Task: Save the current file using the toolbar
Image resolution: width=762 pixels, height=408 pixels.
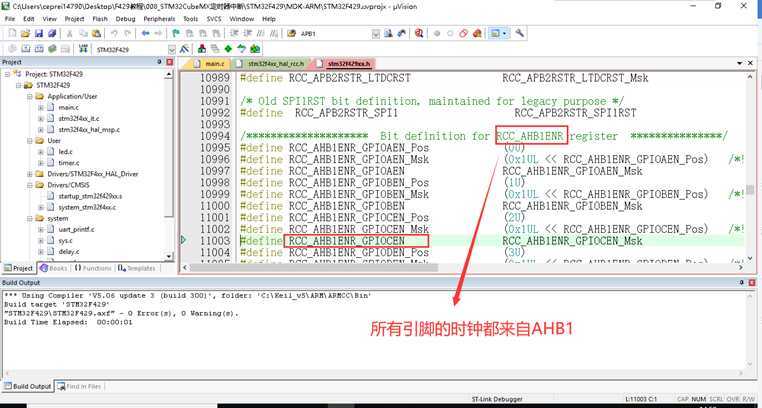Action: point(39,34)
